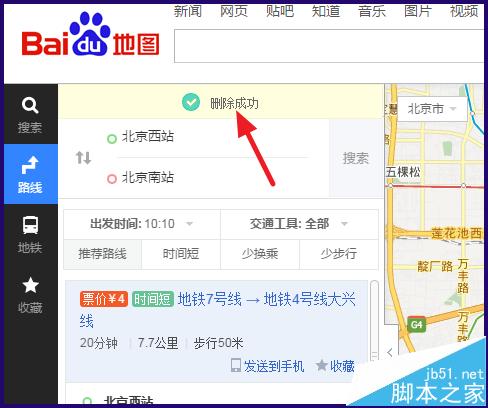Open route 地铁7号线 → 地铁4号线大兴线

[x=217, y=309]
